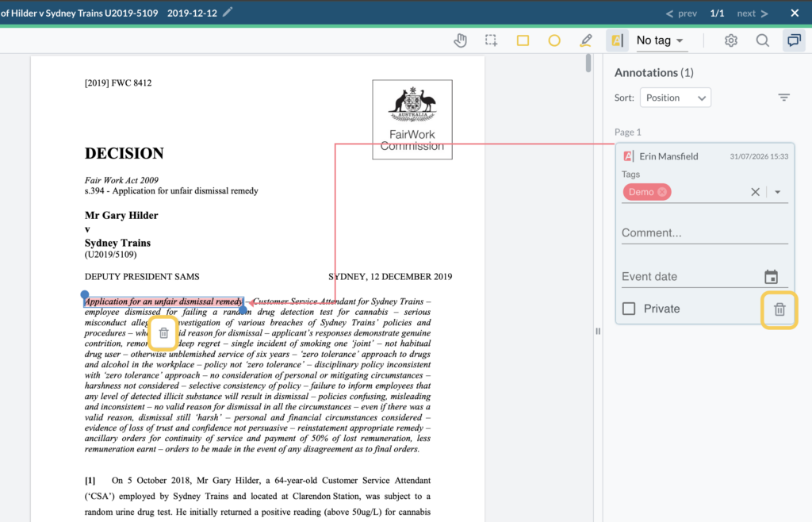Click the document vertical scrollbar

(588, 63)
